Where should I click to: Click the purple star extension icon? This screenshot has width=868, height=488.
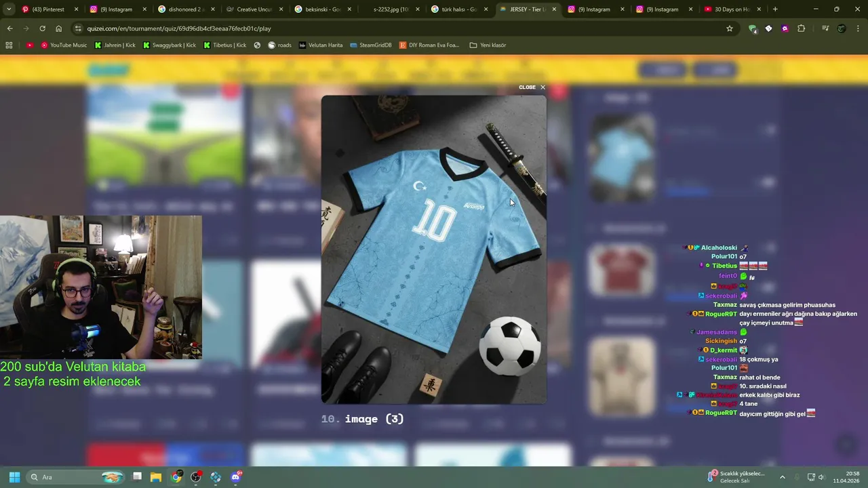pos(785,28)
